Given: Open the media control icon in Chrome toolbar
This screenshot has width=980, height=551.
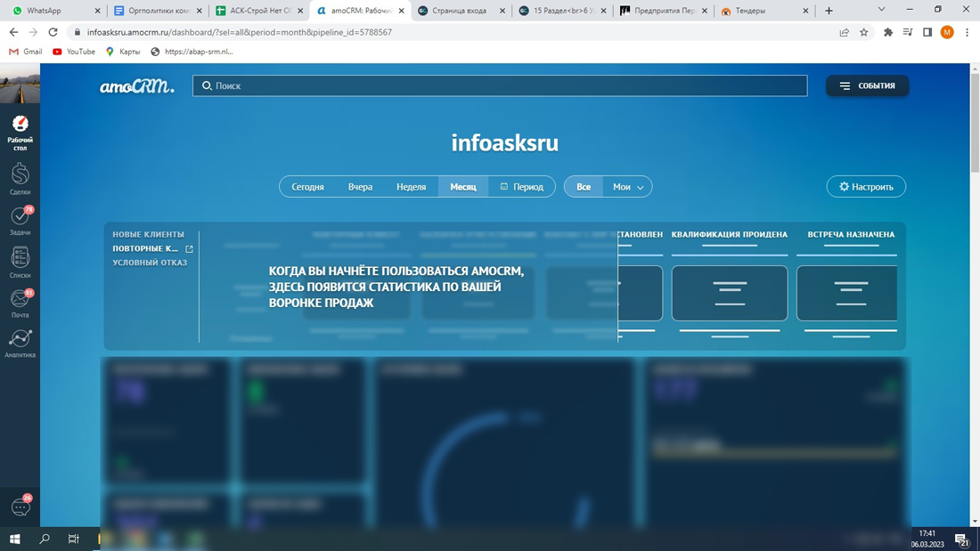Looking at the screenshot, I should pos(908,32).
